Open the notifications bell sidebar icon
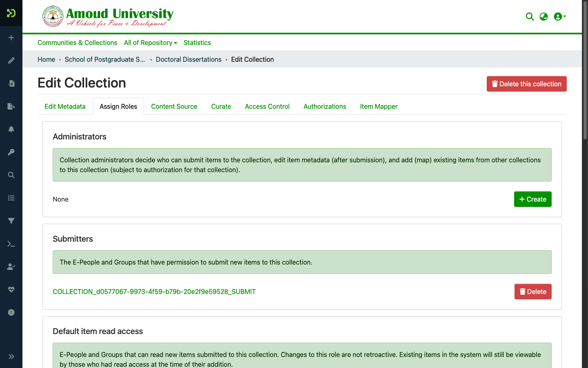Screen dimensions: 588x368 11,129
